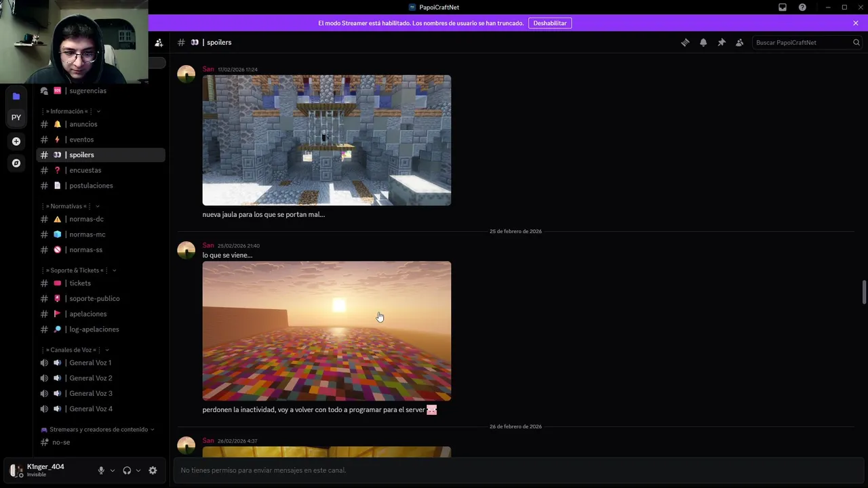Viewport: 868px width, 488px height.
Task: Click the 'spoilers' channel title in header
Action: click(x=219, y=42)
